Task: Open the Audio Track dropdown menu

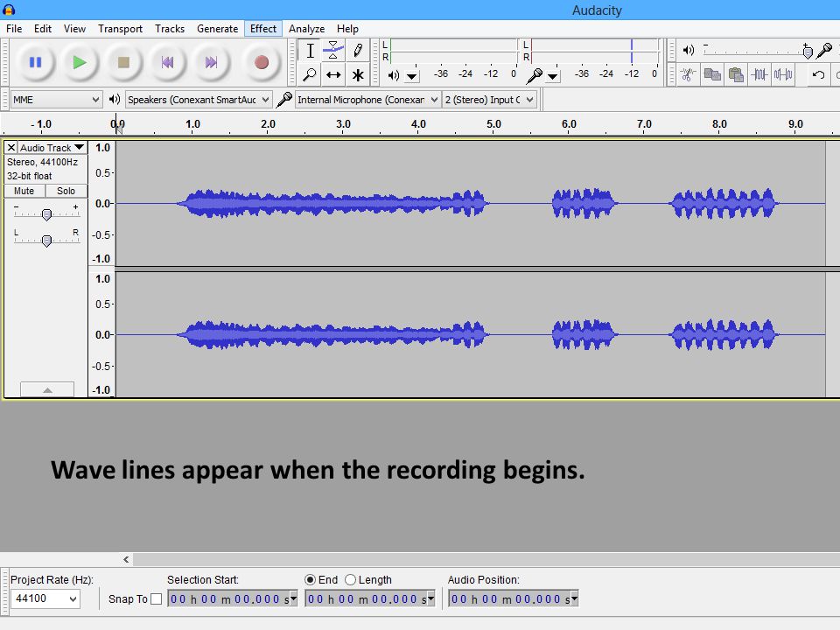Action: tap(52, 147)
